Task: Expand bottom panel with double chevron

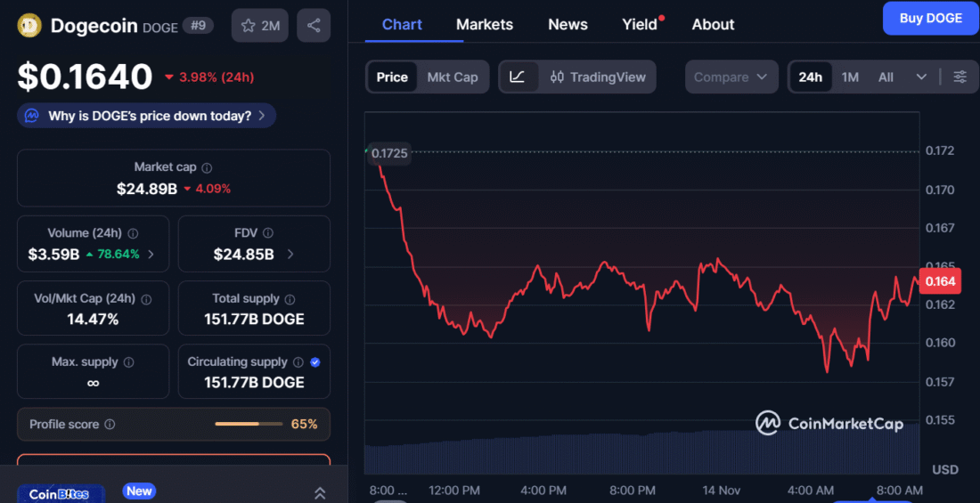Action: [x=319, y=493]
